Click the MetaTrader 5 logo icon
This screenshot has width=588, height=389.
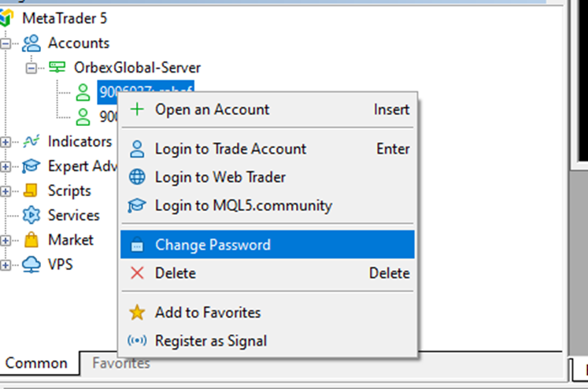(x=6, y=18)
